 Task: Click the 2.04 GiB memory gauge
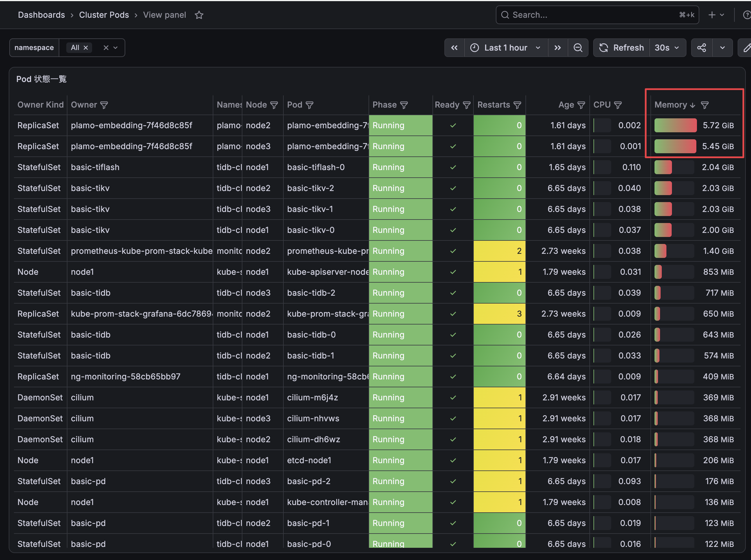point(674,167)
